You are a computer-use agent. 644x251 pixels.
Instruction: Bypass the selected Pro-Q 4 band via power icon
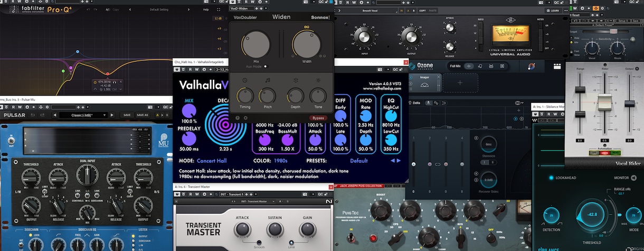coord(95,82)
